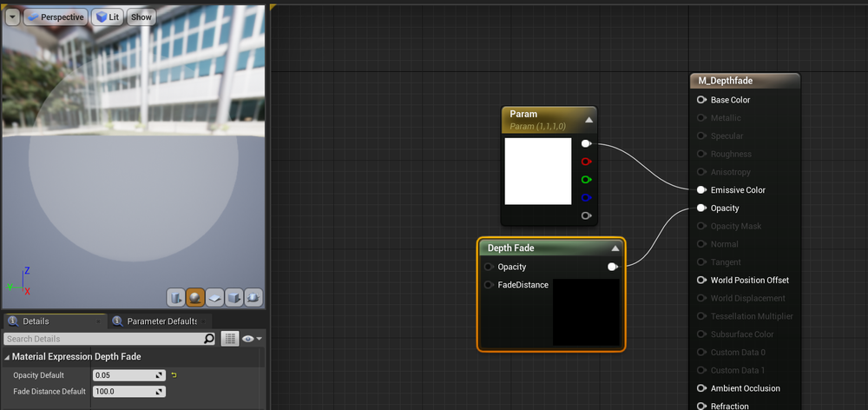Click the Subsurface Color label
The image size is (868, 410).
[x=742, y=334]
